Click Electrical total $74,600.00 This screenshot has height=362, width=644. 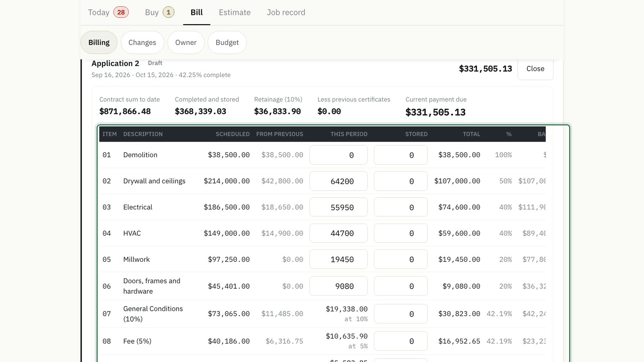(459, 207)
